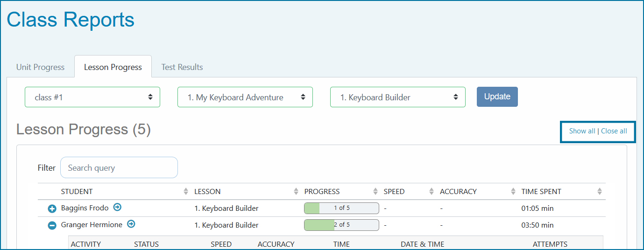Open the Keyboard Builder lesson dropdown
644x250 pixels.
point(398,97)
